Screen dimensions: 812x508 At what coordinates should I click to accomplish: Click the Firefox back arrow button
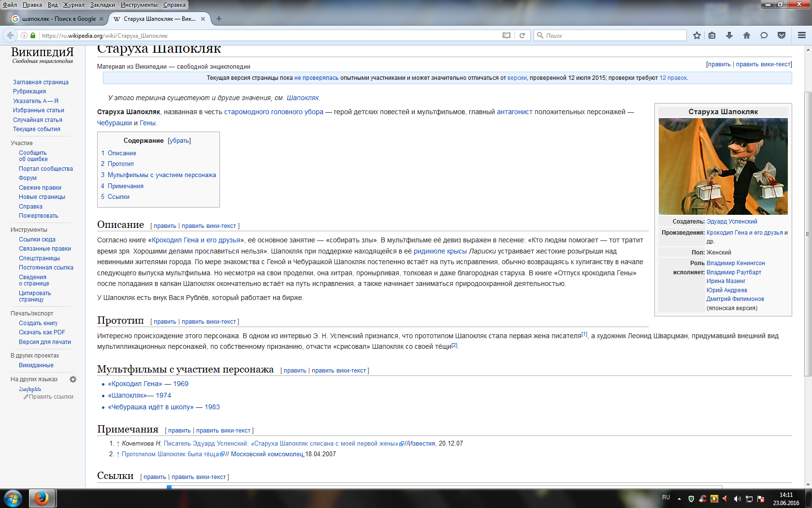[x=10, y=35]
